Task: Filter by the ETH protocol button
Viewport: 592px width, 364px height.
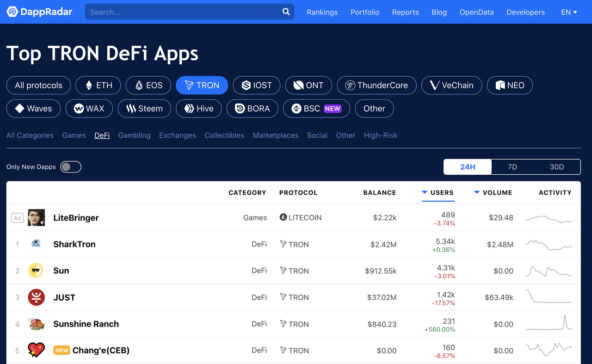Action: pyautogui.click(x=98, y=85)
